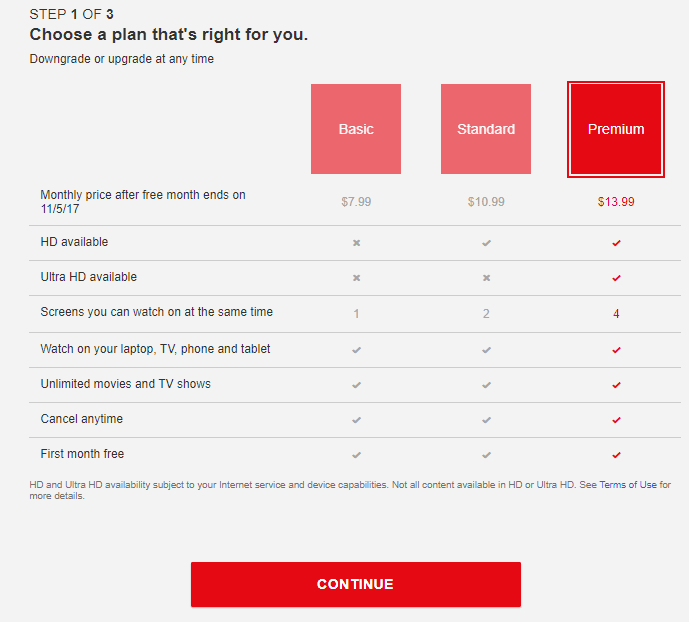Click Standard plan HD available checkmark
689x622 pixels.
pyautogui.click(x=486, y=243)
